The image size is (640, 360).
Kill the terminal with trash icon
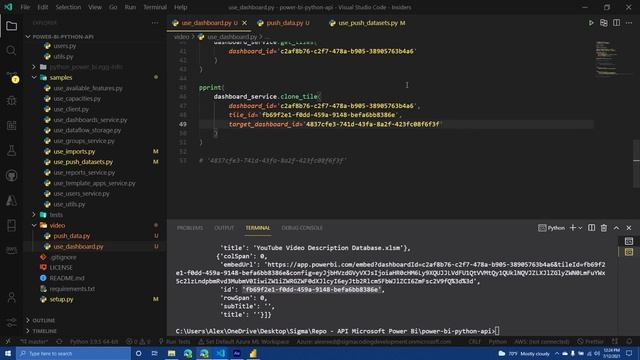604,228
